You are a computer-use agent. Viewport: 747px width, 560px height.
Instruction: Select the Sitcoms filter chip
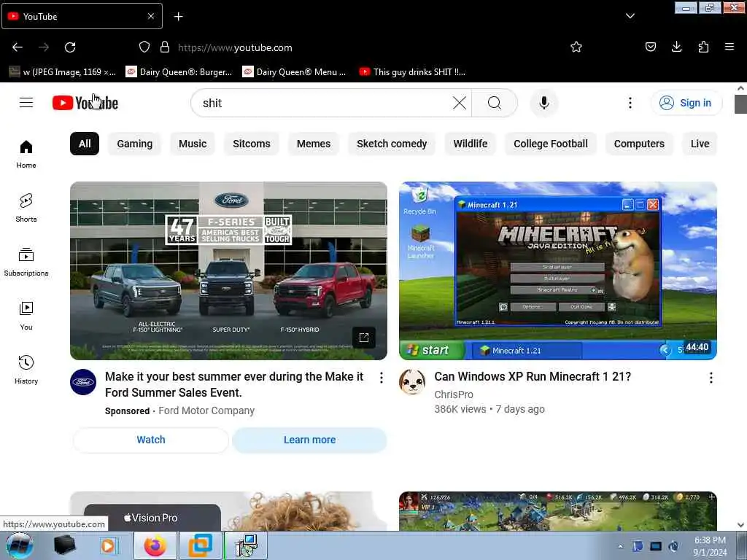252,144
